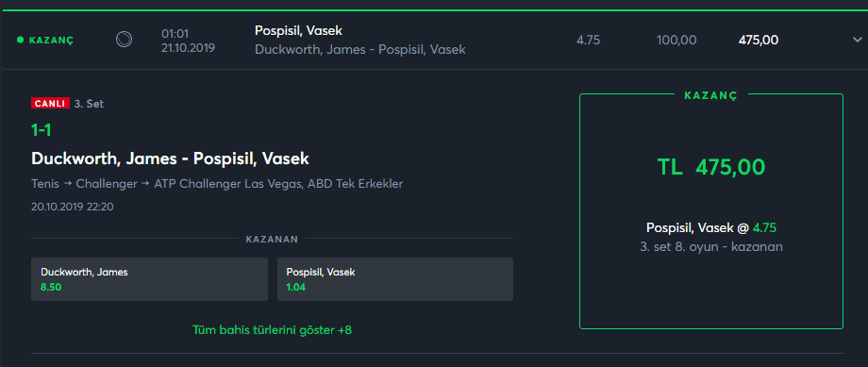The width and height of the screenshot is (868, 367).
Task: Click the TL 475,00 winnings amount
Action: [x=711, y=167]
